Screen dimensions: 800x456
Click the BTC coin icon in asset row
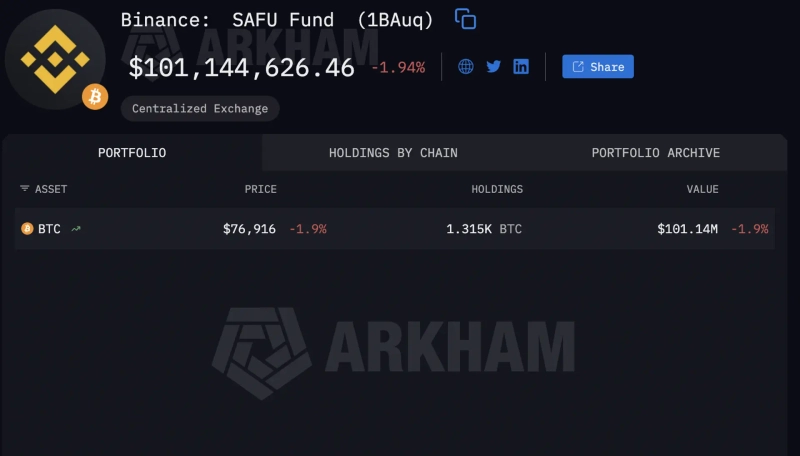point(27,229)
